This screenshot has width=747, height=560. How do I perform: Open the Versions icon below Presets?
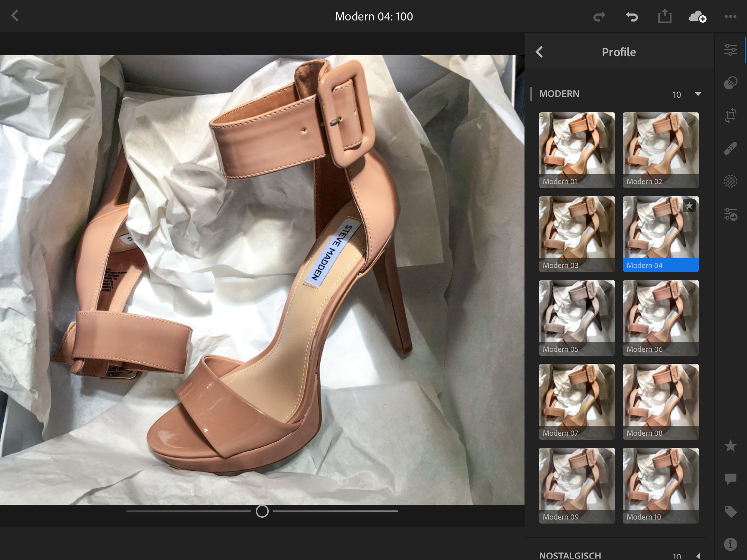click(x=730, y=214)
